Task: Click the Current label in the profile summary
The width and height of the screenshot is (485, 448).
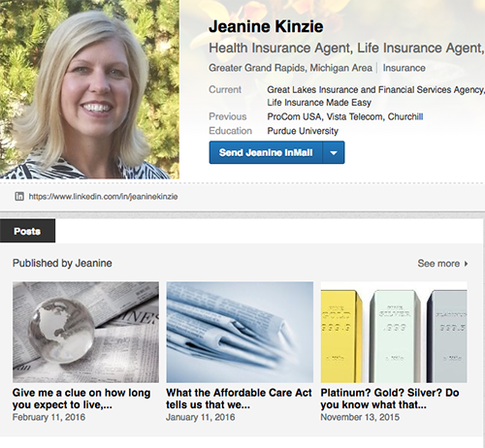Action: pos(225,89)
